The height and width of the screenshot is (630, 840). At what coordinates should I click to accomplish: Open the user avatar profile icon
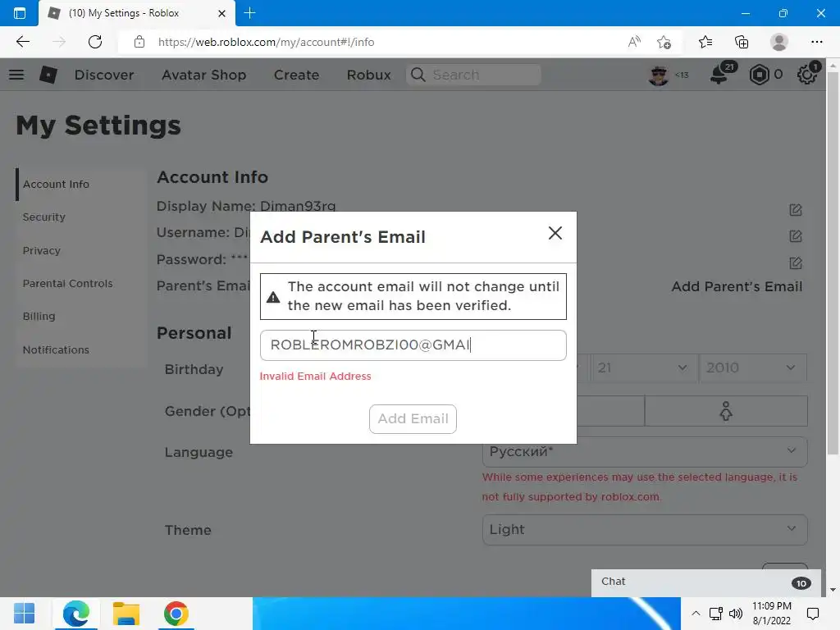pyautogui.click(x=659, y=75)
